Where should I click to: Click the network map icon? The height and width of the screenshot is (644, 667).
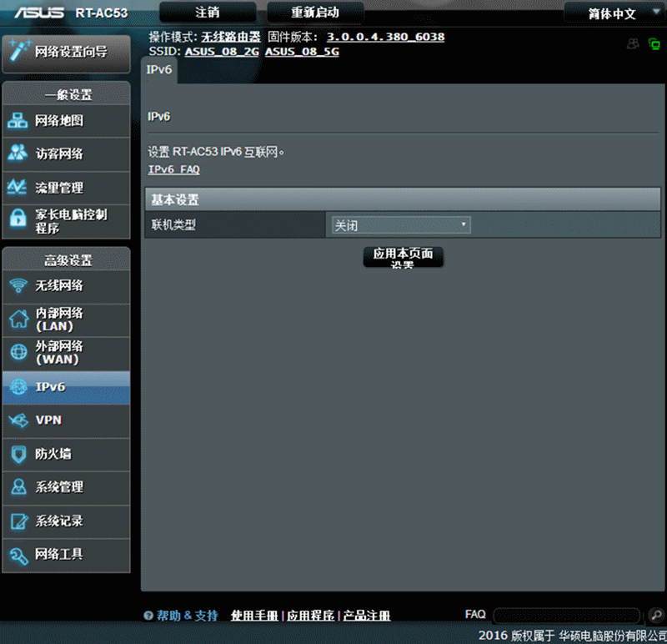click(x=18, y=120)
